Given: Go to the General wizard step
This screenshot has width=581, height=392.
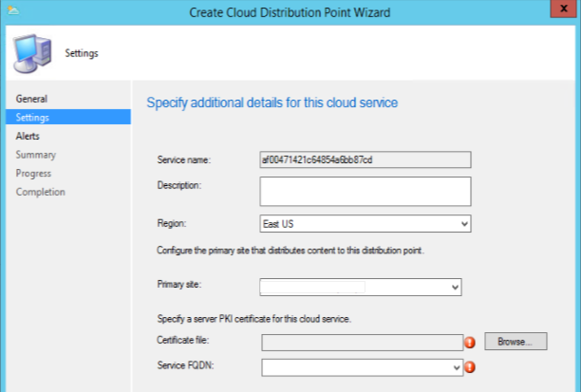Looking at the screenshot, I should [31, 99].
